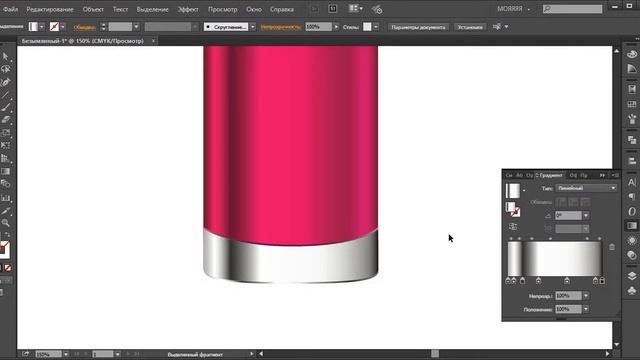640x360 pixels.
Task: Click the orange Обводка stroke label
Action: 84,27
